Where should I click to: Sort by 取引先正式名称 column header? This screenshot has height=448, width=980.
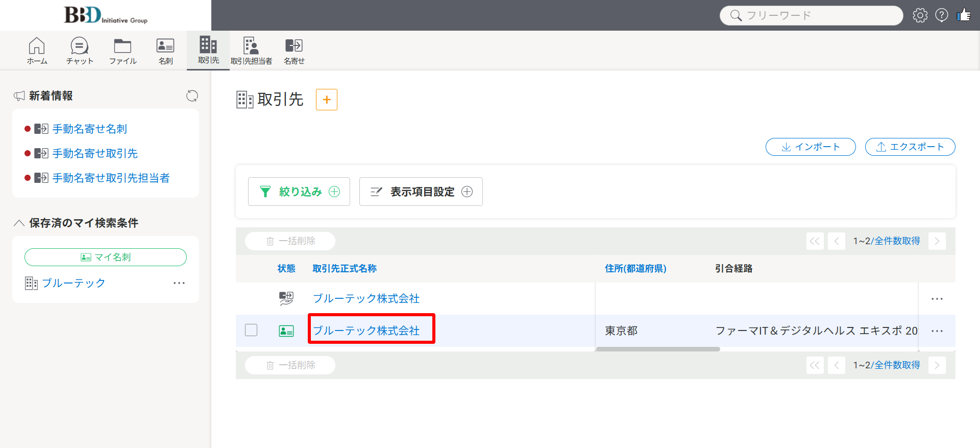(345, 269)
